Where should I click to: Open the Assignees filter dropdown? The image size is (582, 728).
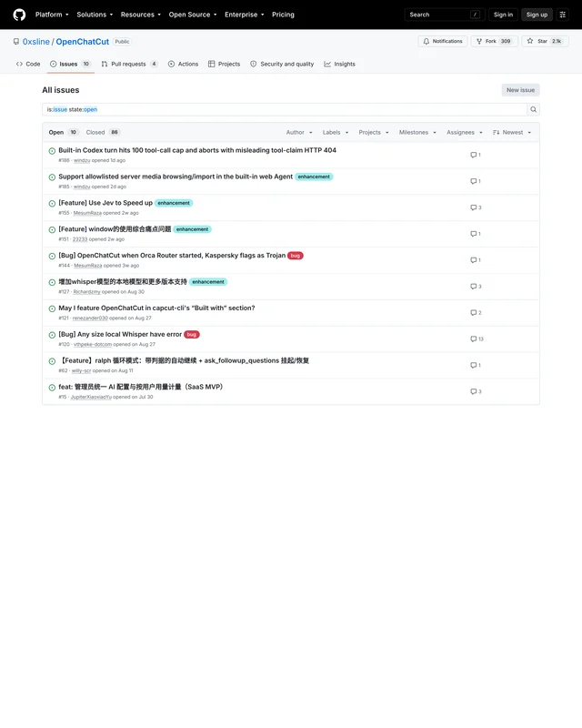[x=464, y=133]
